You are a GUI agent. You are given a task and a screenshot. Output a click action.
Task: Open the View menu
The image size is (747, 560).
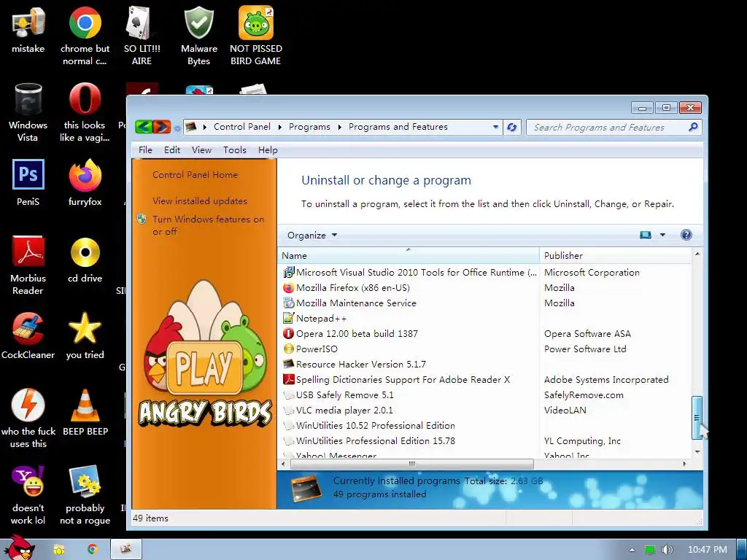[x=201, y=150]
